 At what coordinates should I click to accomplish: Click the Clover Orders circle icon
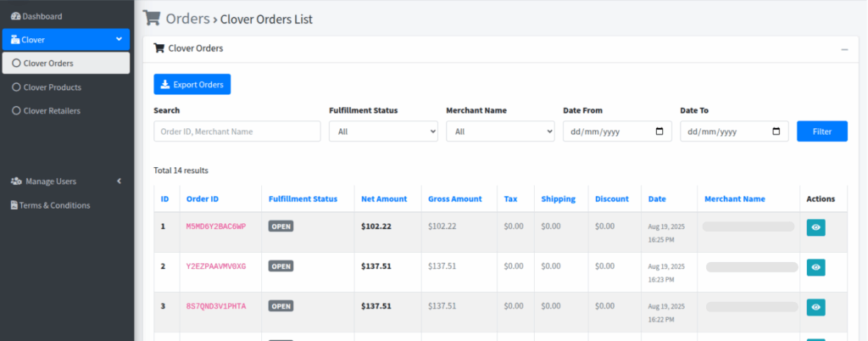pyautogui.click(x=16, y=63)
